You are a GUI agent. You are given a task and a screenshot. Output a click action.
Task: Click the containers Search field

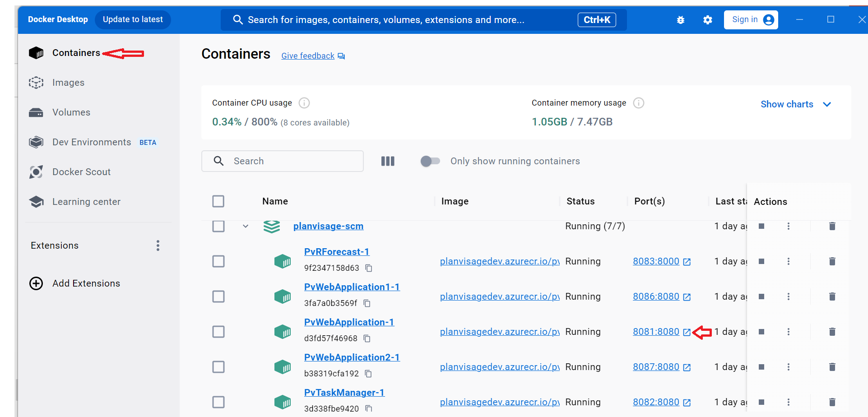click(283, 161)
